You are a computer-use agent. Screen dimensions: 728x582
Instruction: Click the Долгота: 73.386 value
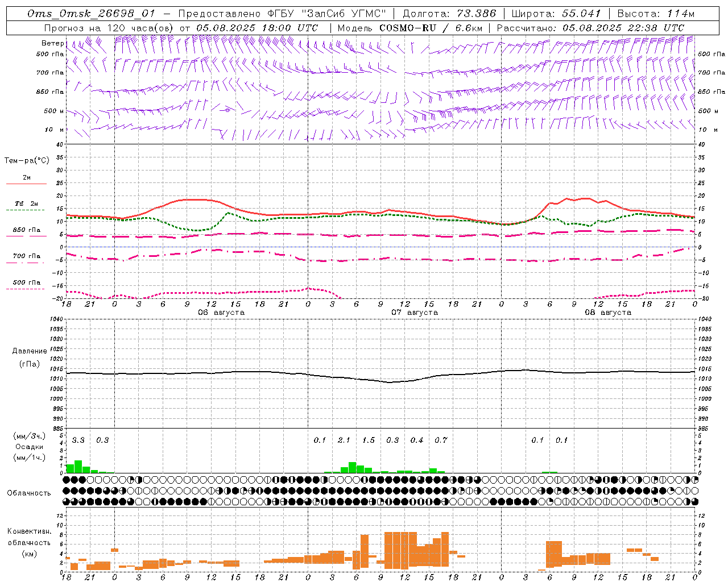449,14
